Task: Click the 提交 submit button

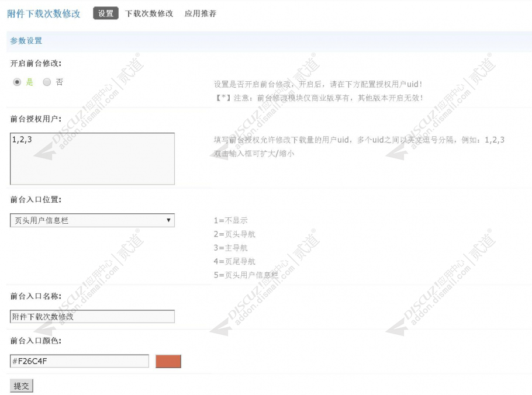Action: [22, 386]
